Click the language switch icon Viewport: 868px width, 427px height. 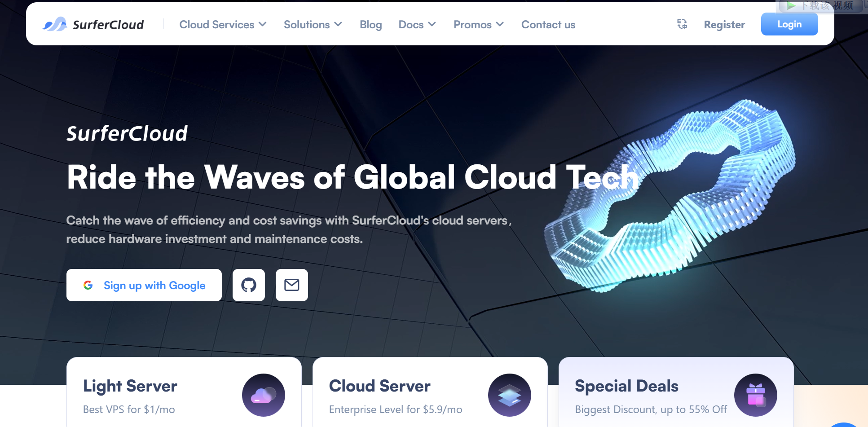click(682, 24)
